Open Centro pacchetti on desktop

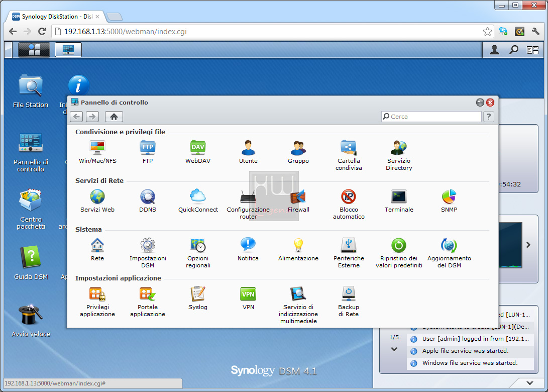(31, 209)
